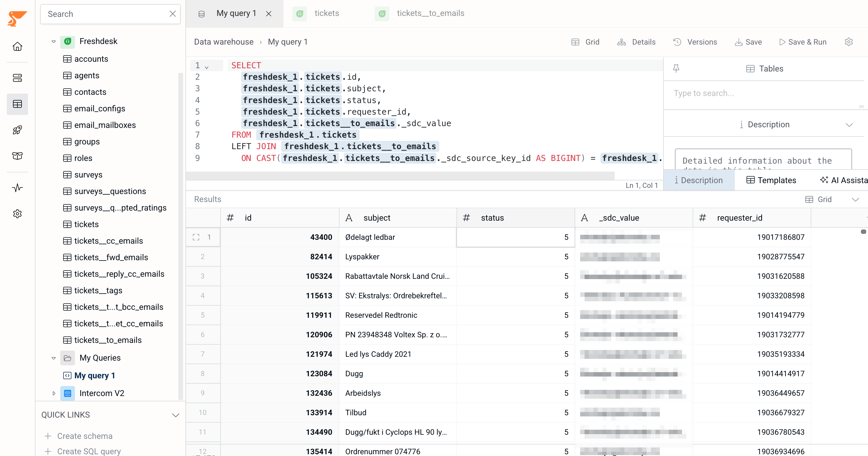The height and width of the screenshot is (456, 868).
Task: Collapse the Freshdesk tree node
Action: (53, 41)
